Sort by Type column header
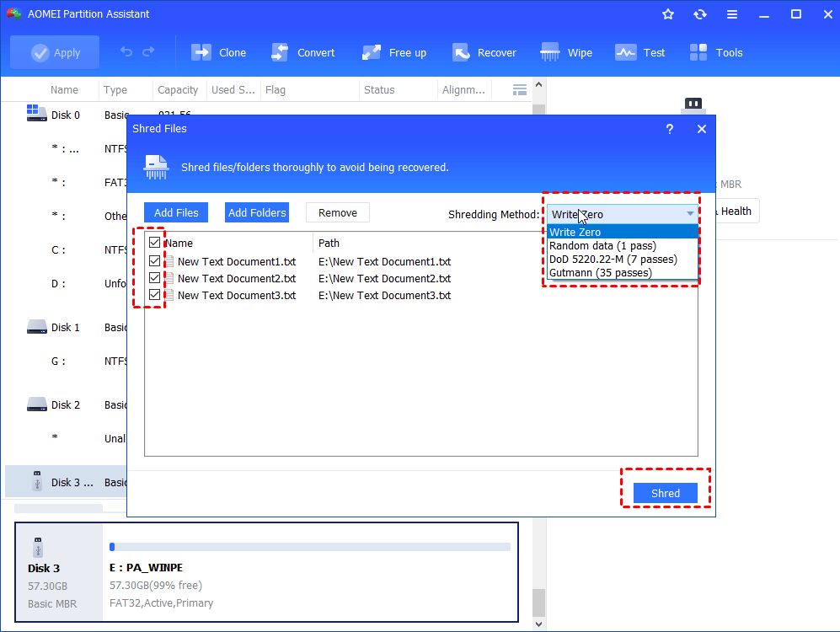The image size is (840, 632). (115, 90)
